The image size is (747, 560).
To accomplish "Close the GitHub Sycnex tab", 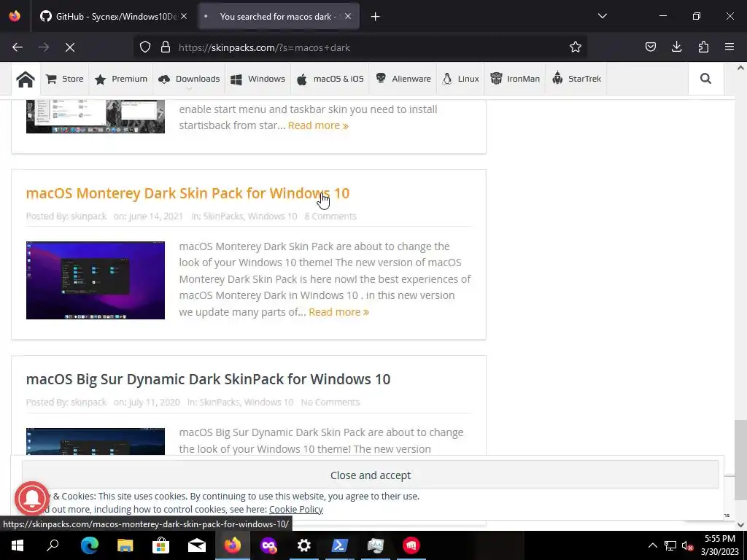I will 184,17.
